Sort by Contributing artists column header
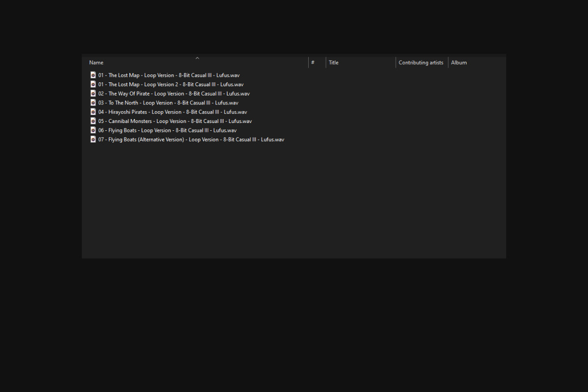588x392 pixels. 421,63
